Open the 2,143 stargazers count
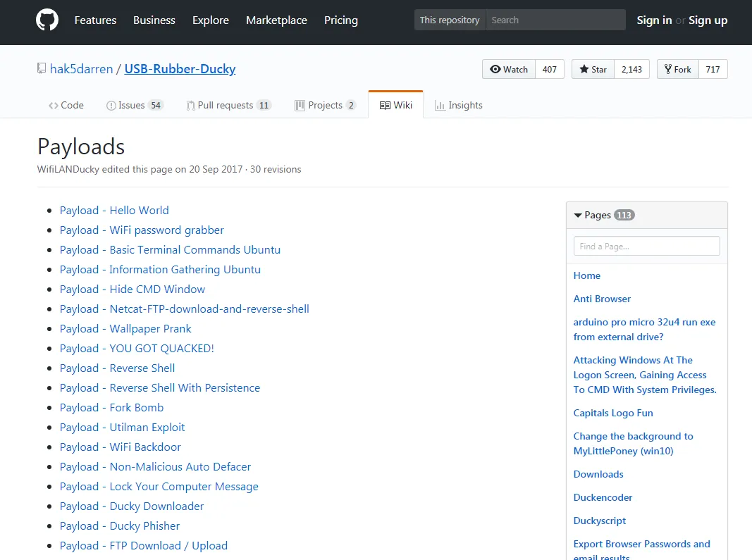Viewport: 752px width, 560px height. click(631, 69)
